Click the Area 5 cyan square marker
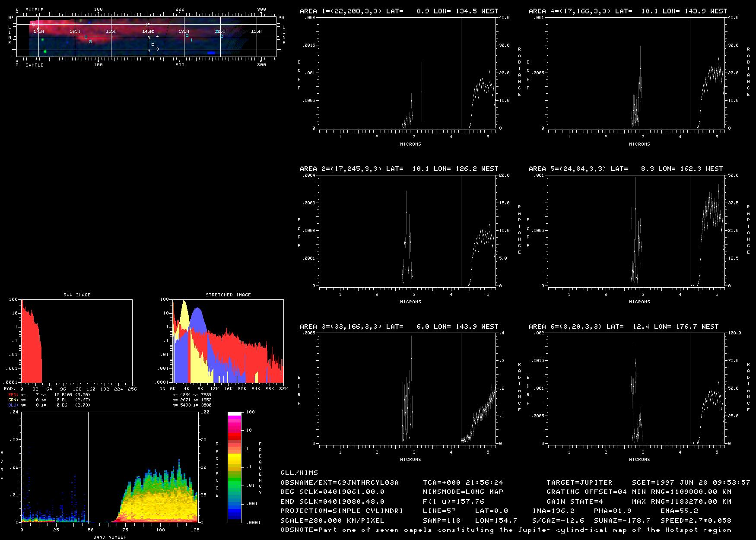This screenshot has width=756, height=540. tap(86, 37)
